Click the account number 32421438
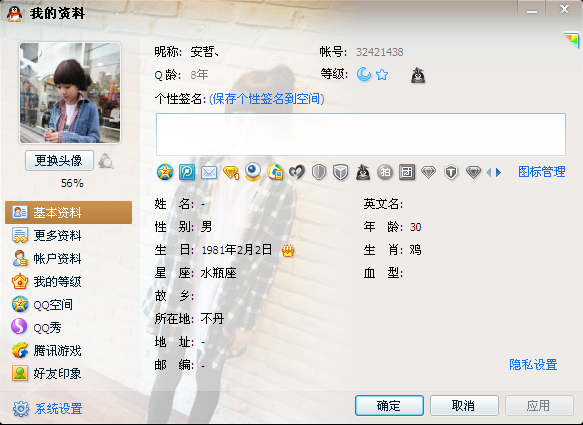This screenshot has width=583, height=425. (380, 52)
